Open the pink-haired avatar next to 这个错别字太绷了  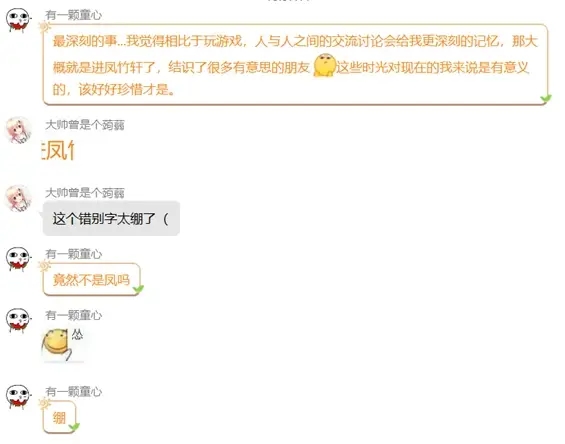coord(18,198)
